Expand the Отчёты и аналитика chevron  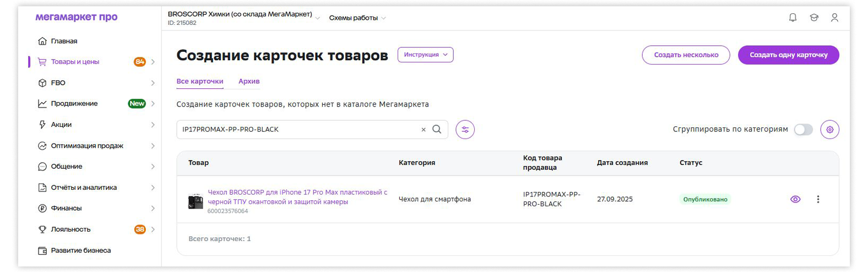153,188
